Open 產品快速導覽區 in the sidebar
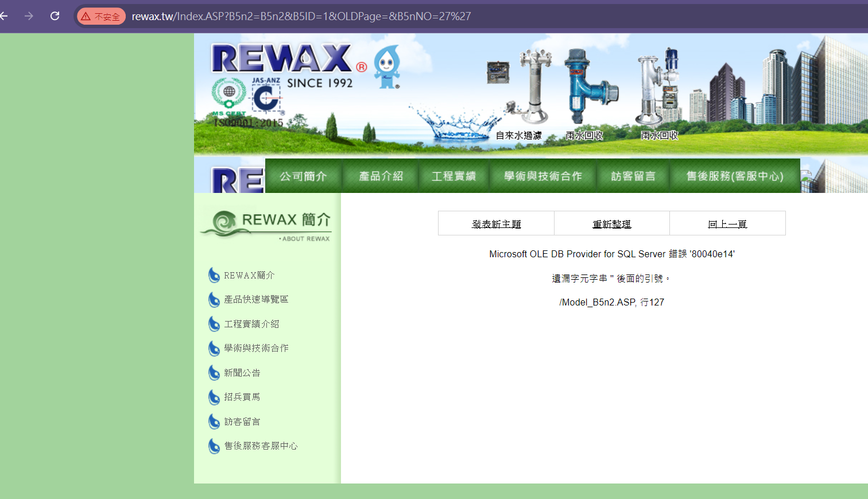 tap(256, 299)
